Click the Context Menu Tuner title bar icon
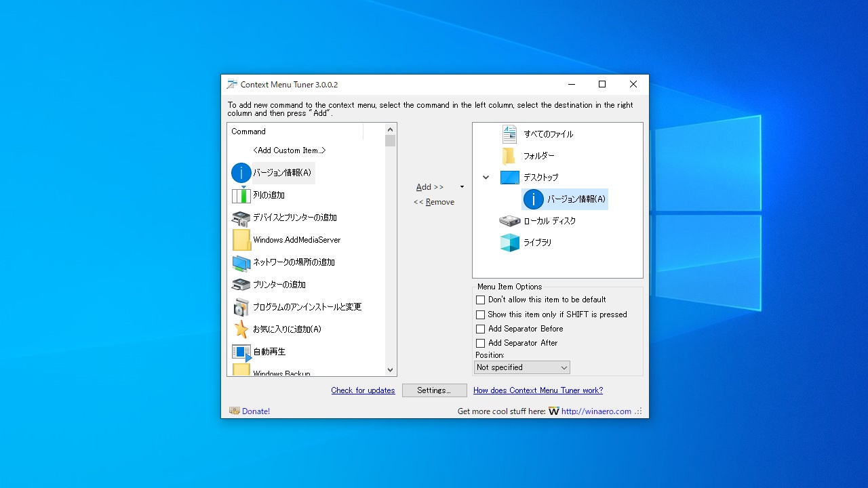868x488 pixels. [232, 85]
